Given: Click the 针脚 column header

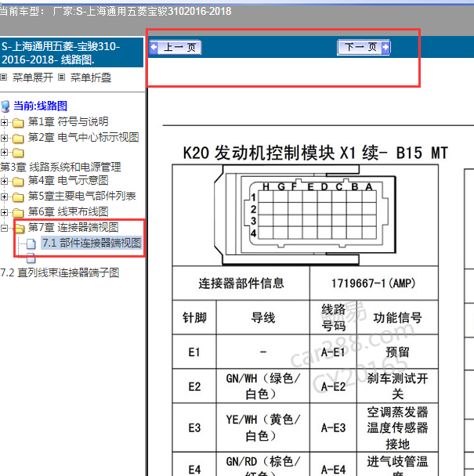Looking at the screenshot, I should tap(194, 318).
